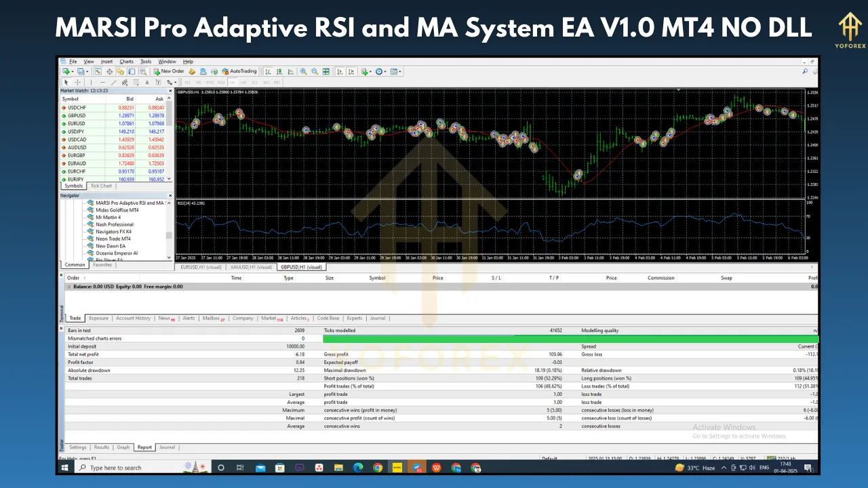Sort by the Order column header
The height and width of the screenshot is (488, 868).
pos(73,278)
